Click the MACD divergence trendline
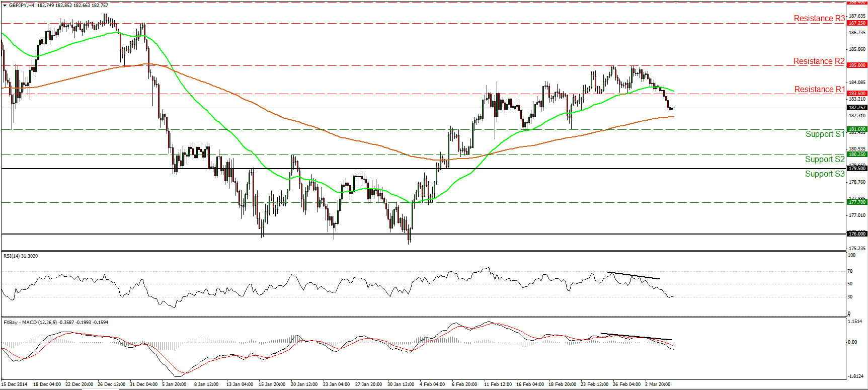 click(x=637, y=337)
